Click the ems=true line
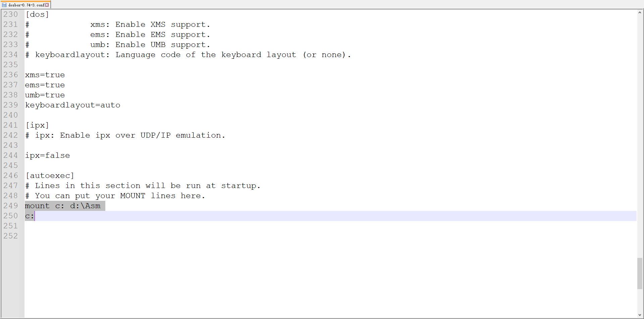 (45, 85)
